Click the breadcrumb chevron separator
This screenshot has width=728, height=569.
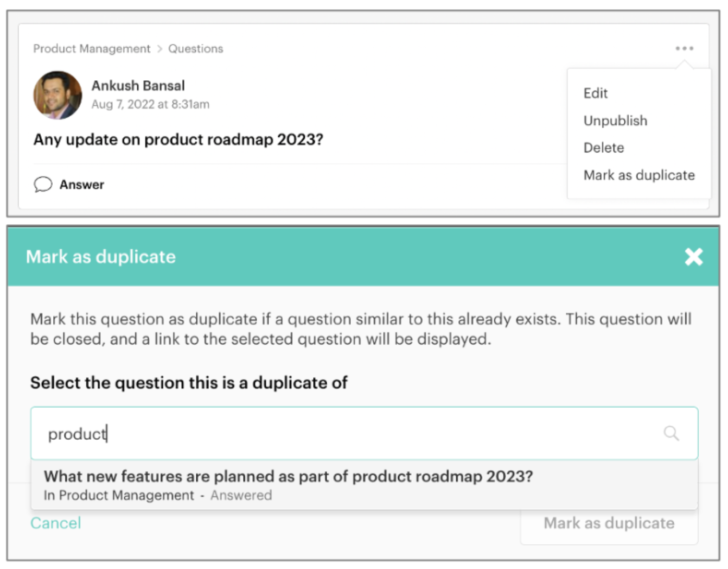(159, 49)
